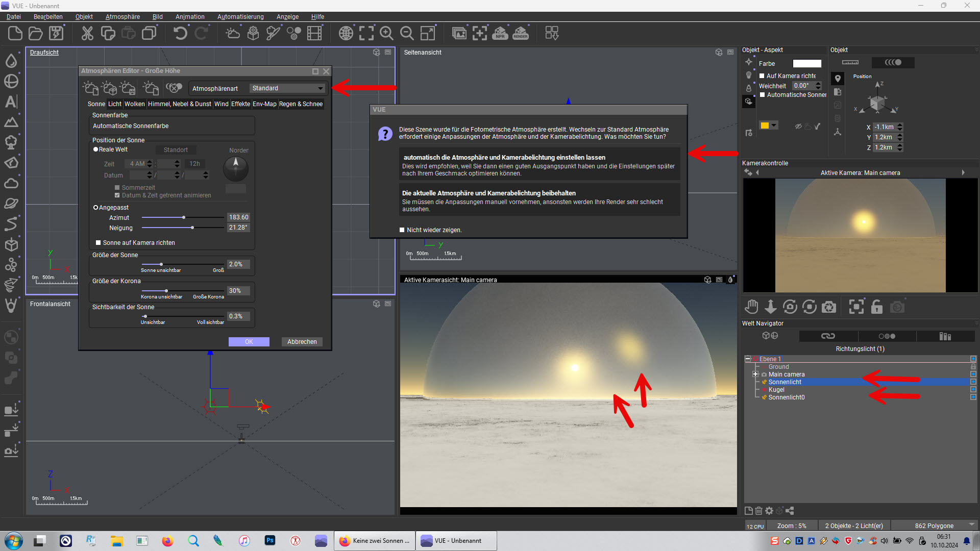Click the white Farbe color swatch
This screenshot has width=980, height=551.
coord(807,64)
